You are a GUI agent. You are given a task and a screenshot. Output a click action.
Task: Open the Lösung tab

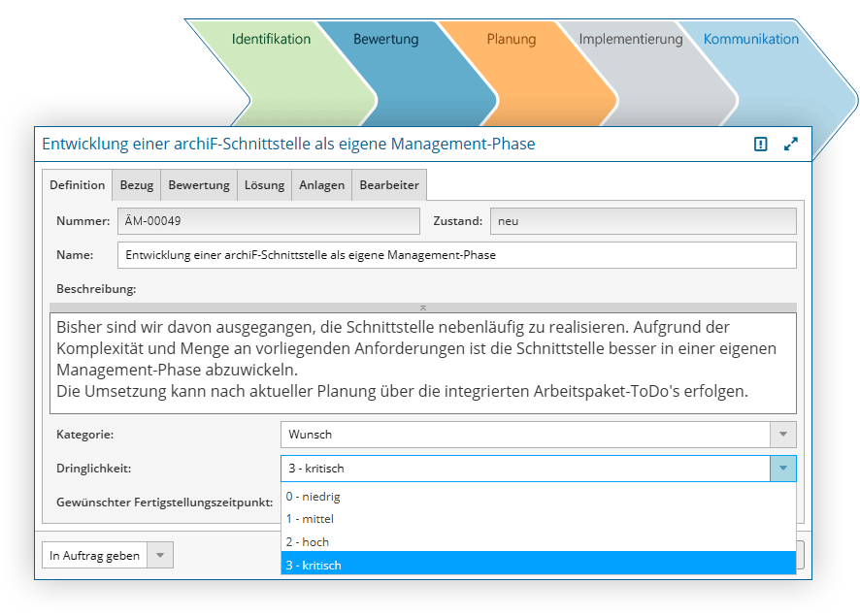[264, 185]
